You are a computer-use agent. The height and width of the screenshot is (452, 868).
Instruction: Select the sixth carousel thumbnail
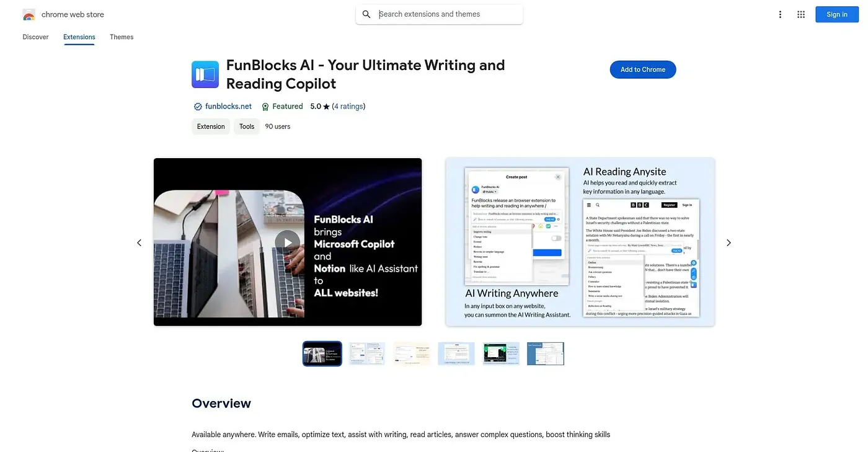[546, 354]
